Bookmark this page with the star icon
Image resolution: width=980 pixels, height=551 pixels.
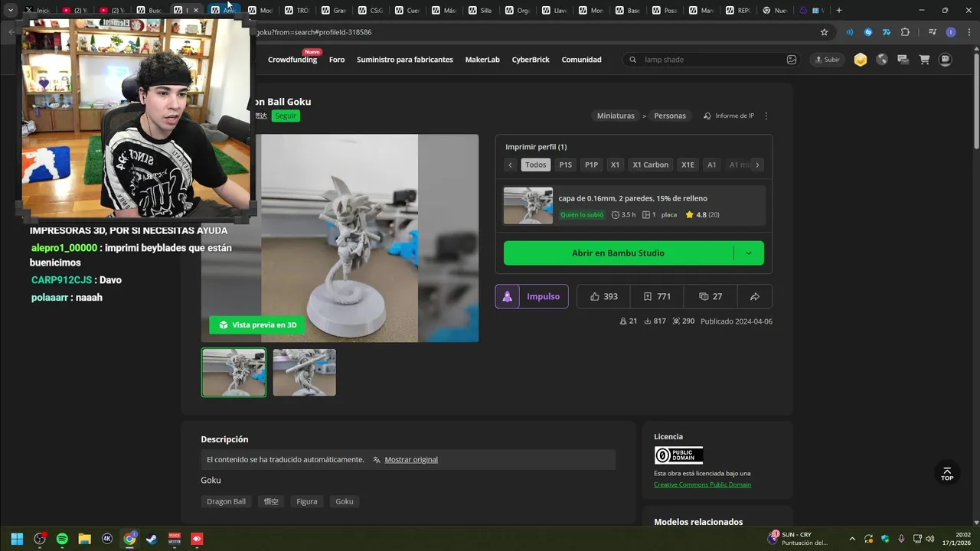pos(824,32)
